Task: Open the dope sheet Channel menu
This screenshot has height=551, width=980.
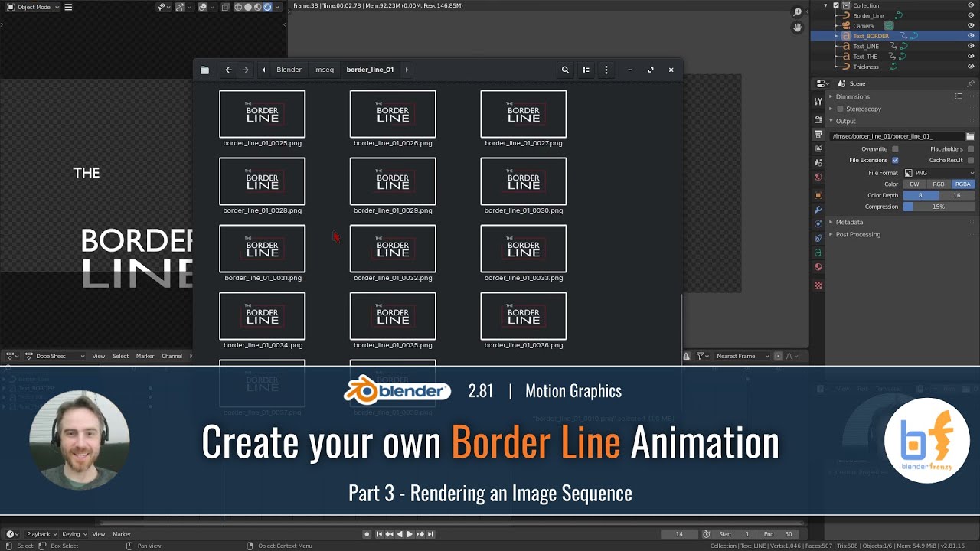Action: 172,356
